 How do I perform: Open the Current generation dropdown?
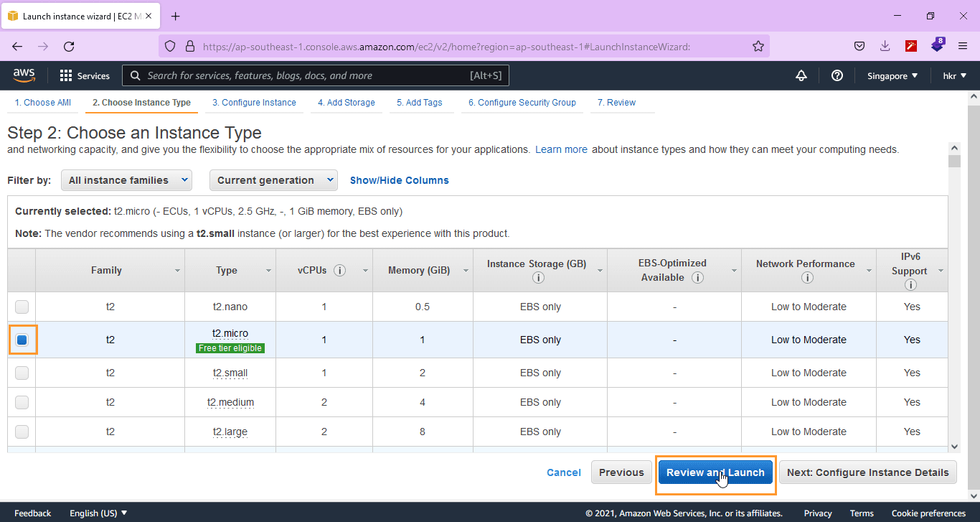(273, 180)
